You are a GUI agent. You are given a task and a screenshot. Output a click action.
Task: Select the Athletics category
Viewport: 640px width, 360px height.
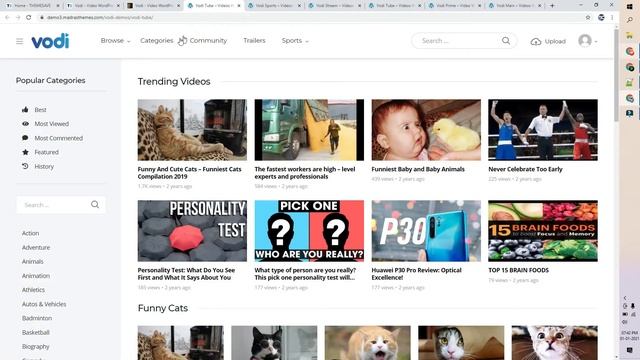click(x=33, y=290)
